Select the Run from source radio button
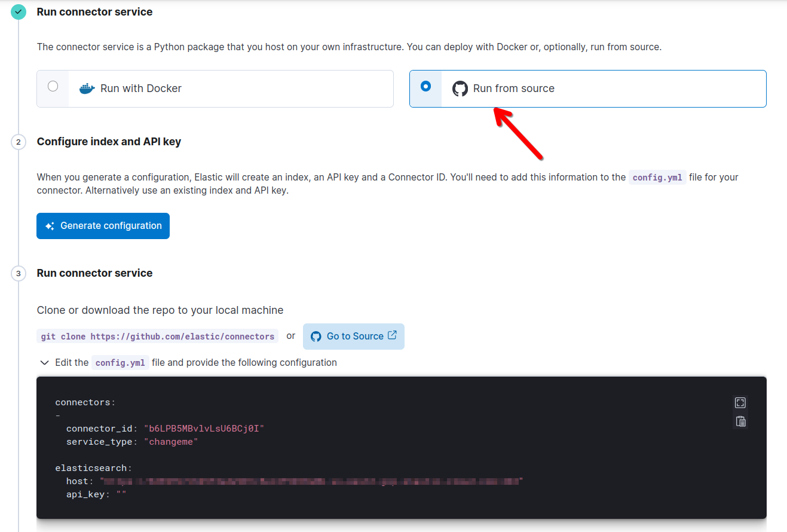 point(425,86)
